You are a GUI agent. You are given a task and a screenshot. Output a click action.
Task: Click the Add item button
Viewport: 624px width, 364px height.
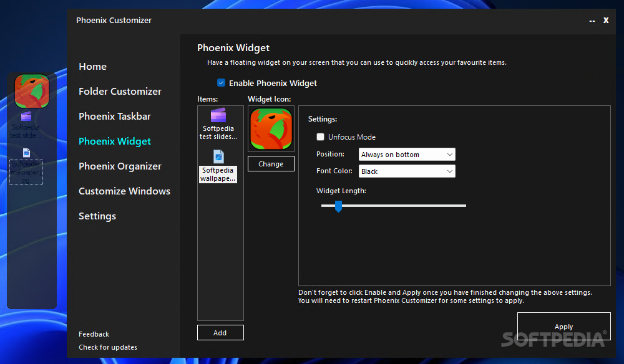click(x=220, y=333)
